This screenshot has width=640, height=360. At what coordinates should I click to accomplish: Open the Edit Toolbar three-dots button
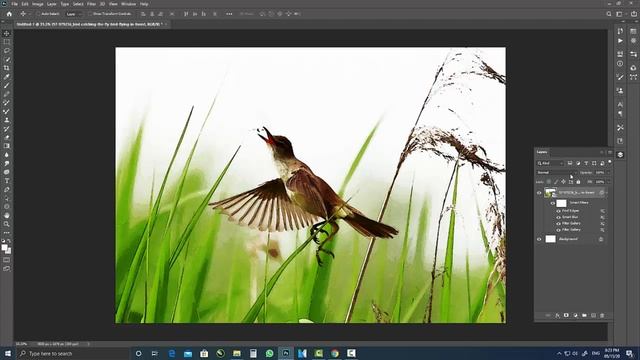tap(7, 233)
